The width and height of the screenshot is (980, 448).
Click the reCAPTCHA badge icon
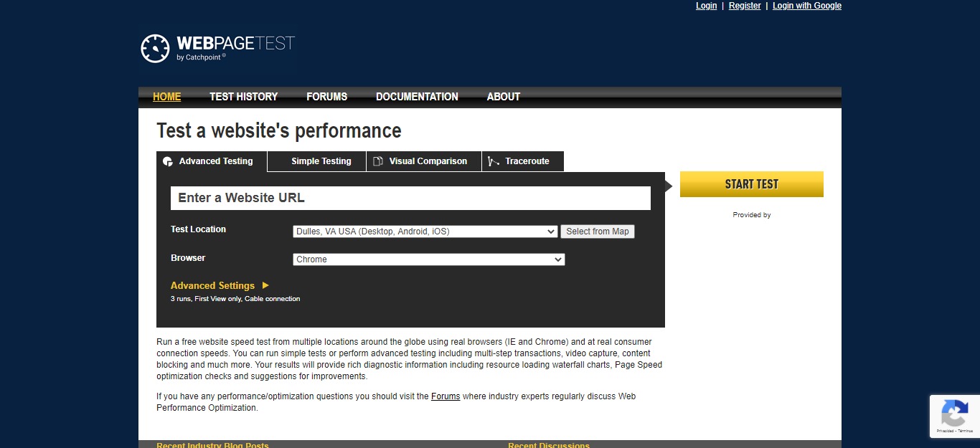point(954,413)
